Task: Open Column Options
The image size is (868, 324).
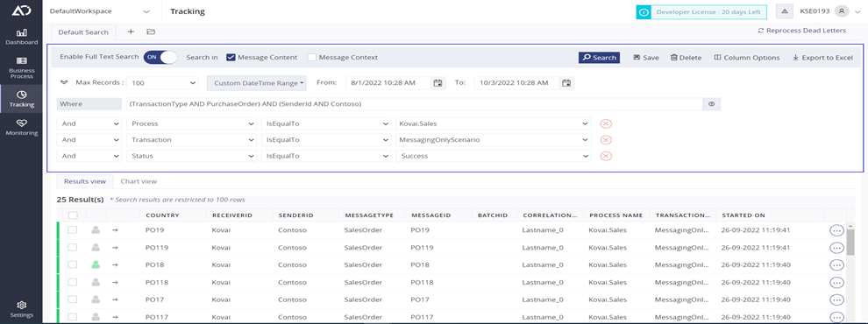Action: coord(747,58)
